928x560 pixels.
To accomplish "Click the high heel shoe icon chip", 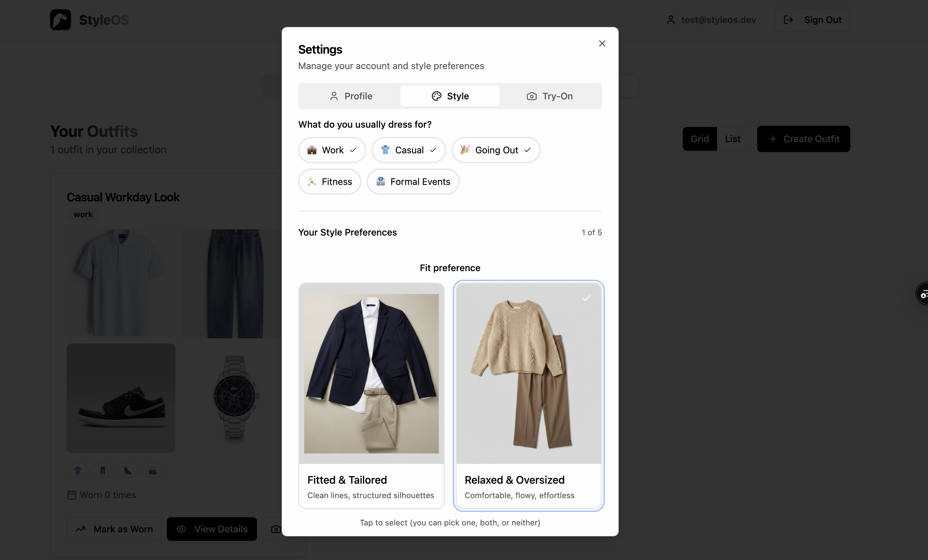I will [128, 471].
